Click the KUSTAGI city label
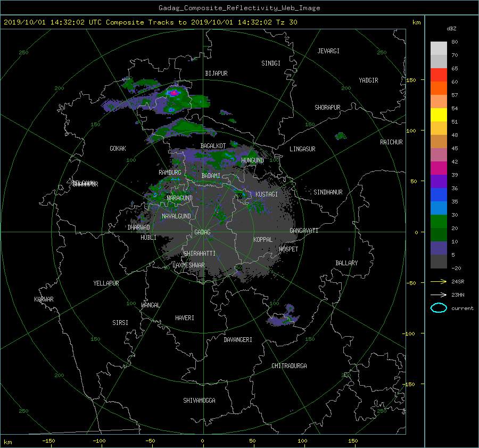479x448 pixels. (267, 194)
